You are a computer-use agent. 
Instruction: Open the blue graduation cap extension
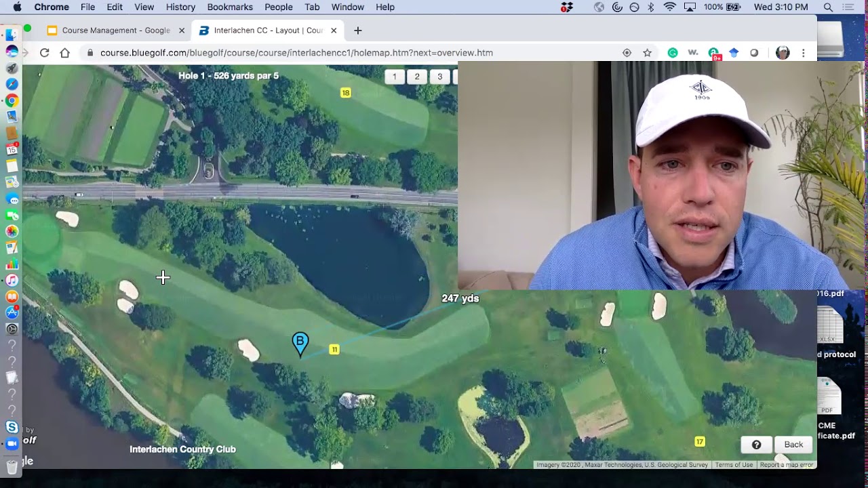734,53
